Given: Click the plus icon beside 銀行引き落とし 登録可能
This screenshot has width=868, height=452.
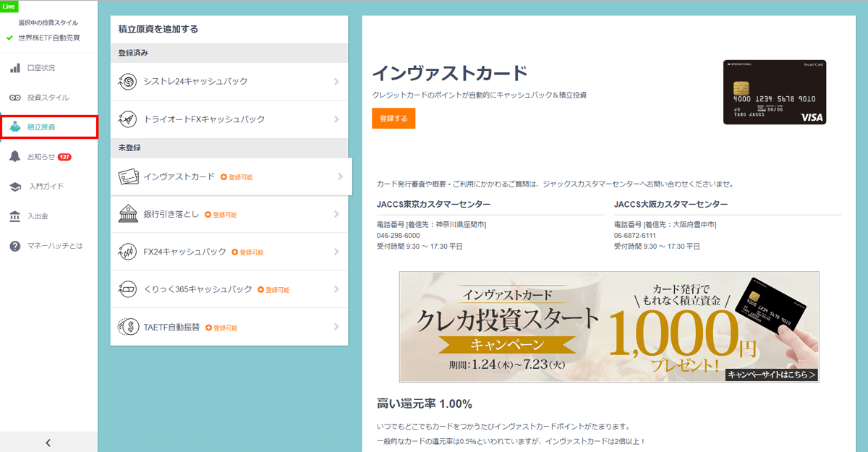Looking at the screenshot, I should 208,215.
